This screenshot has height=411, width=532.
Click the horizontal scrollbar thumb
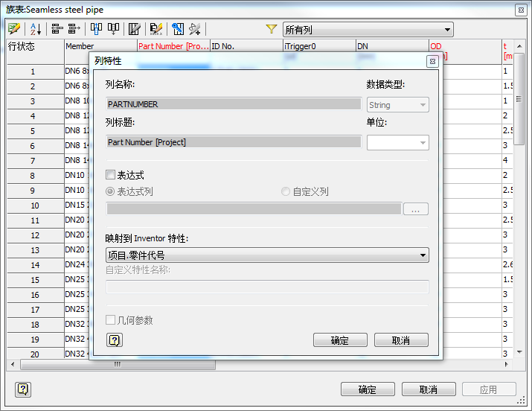pos(118,364)
